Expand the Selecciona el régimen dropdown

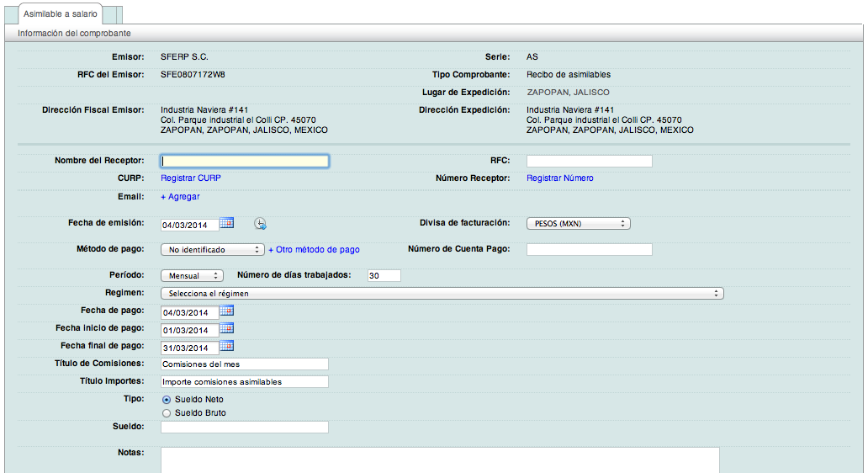[442, 294]
